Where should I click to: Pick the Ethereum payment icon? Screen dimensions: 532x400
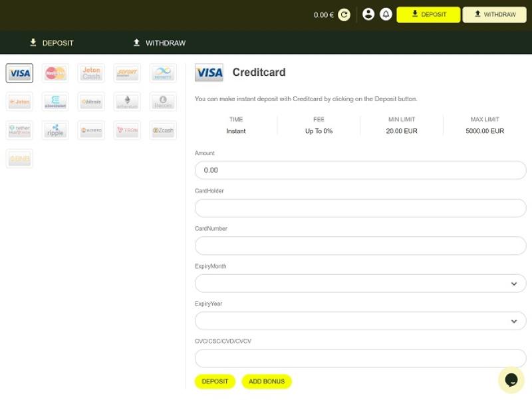(x=127, y=102)
